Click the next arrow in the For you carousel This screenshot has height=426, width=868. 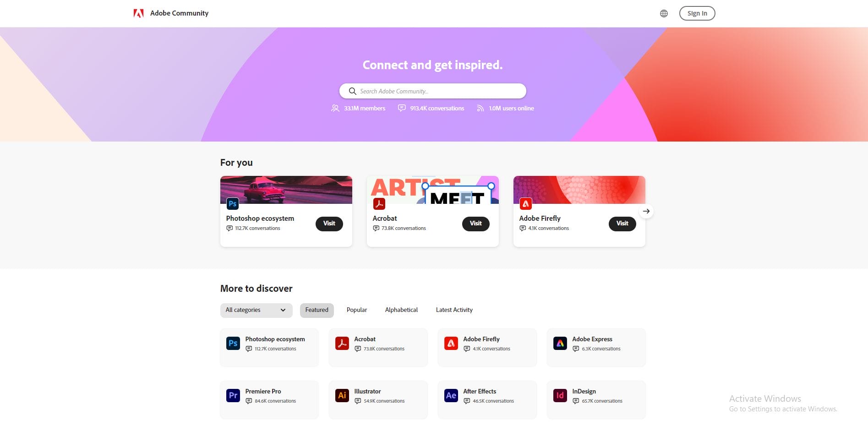(x=646, y=211)
